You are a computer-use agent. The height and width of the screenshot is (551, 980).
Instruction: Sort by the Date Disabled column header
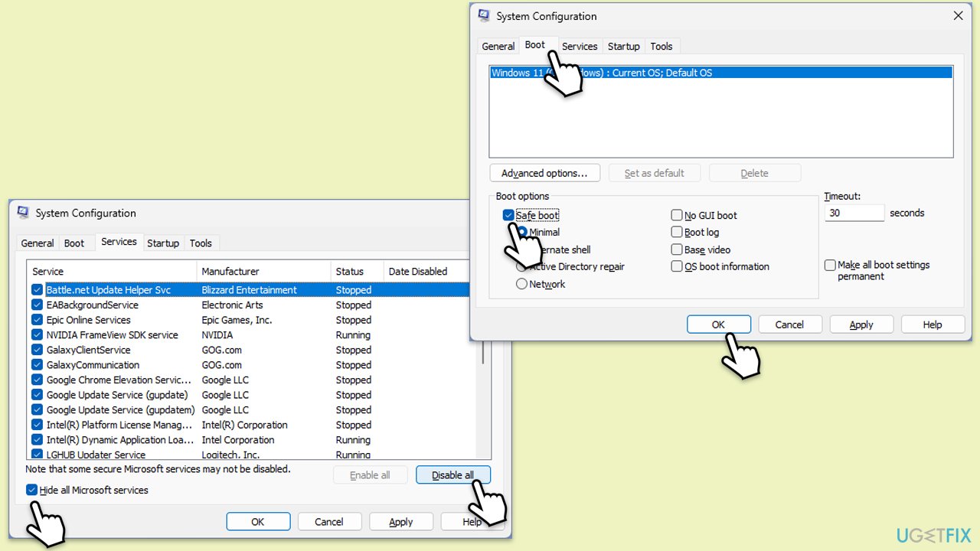click(x=426, y=271)
